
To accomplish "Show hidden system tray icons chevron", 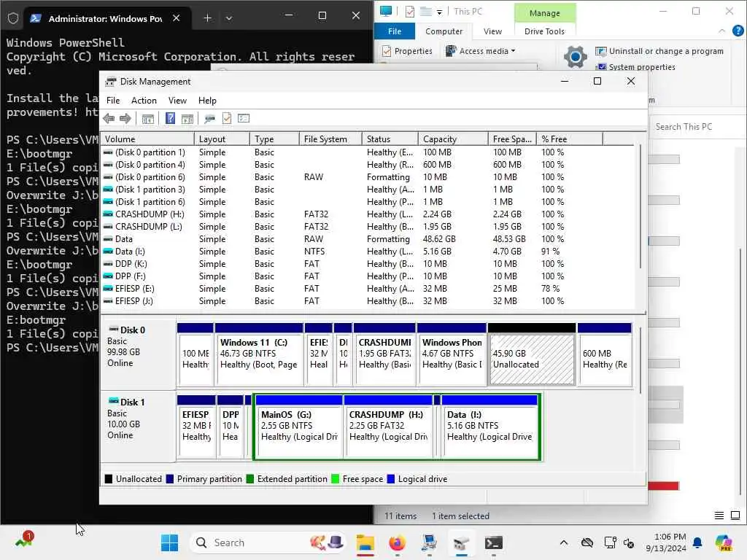I will 564,542.
